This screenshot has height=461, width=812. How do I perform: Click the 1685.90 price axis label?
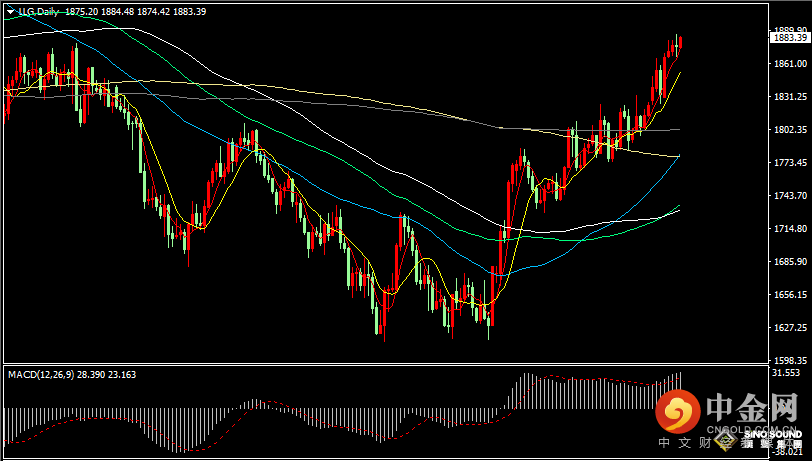click(788, 261)
